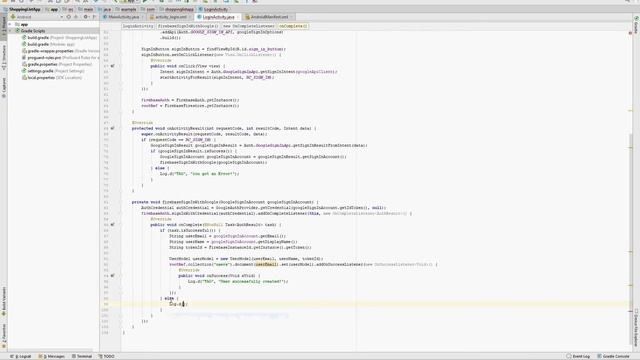This screenshot has height=360, width=640.
Task: Click the run configuration app dropdown in toolbar
Action: click(130, 2)
